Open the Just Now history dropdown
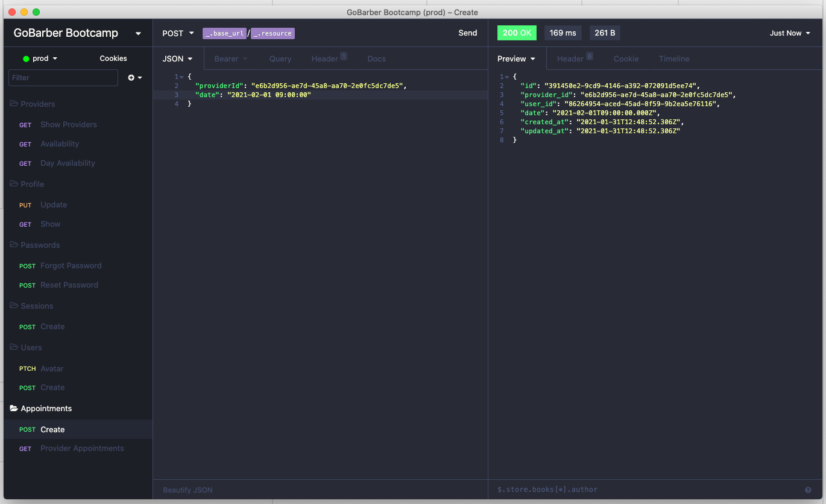The width and height of the screenshot is (826, 504). pos(790,33)
